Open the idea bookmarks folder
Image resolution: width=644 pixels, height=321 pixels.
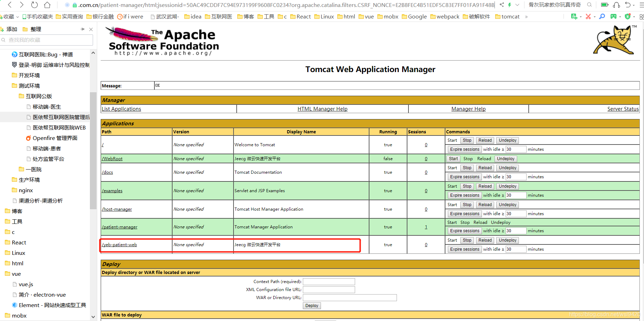click(x=193, y=17)
